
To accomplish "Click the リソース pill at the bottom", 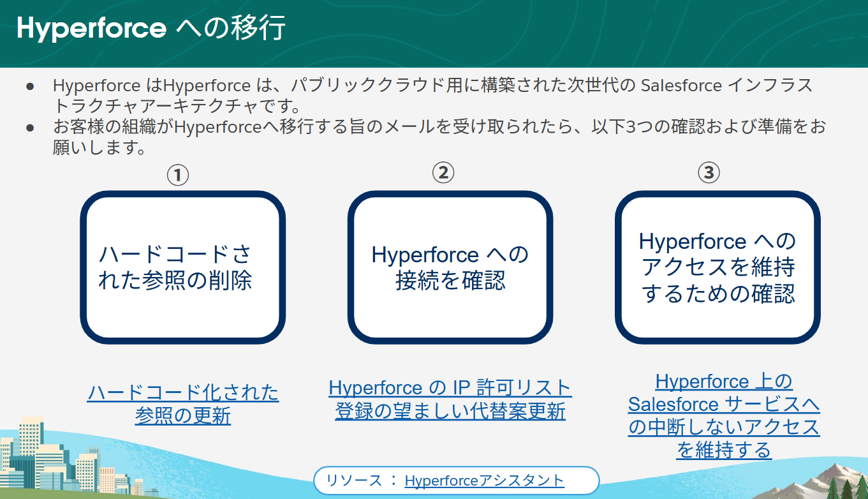I will 456,480.
